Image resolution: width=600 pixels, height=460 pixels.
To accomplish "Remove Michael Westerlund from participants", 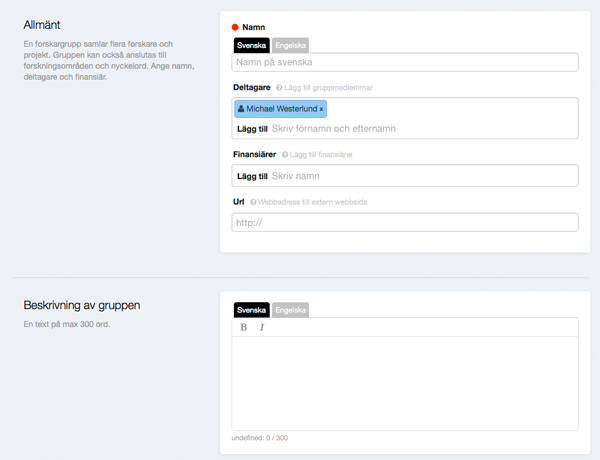I will (x=321, y=109).
